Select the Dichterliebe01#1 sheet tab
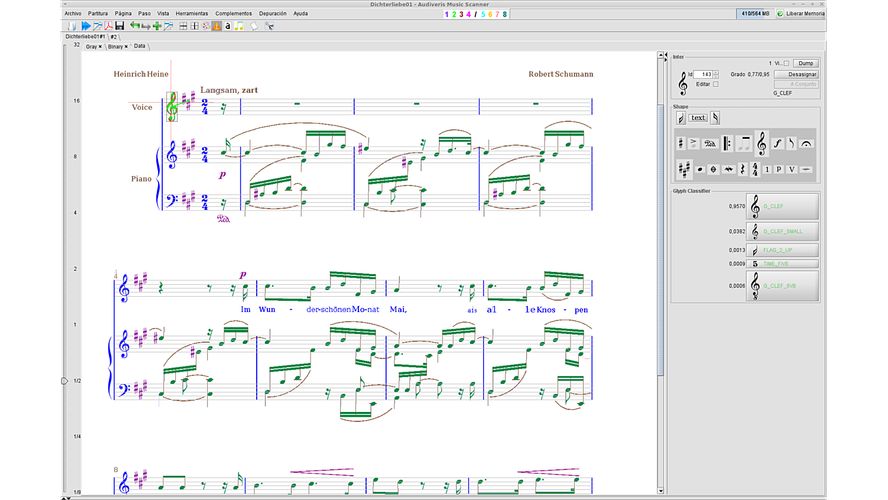The width and height of the screenshot is (888, 500). coord(85,37)
